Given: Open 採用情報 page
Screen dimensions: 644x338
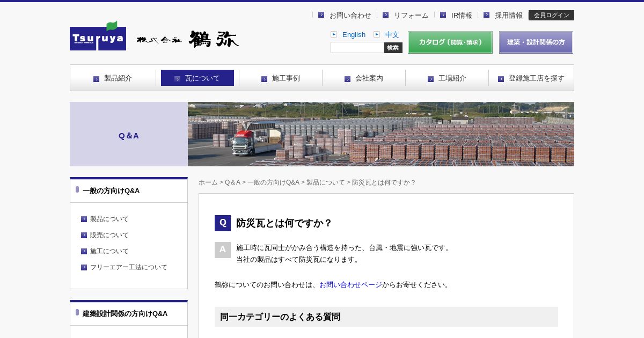Looking at the screenshot, I should [509, 16].
